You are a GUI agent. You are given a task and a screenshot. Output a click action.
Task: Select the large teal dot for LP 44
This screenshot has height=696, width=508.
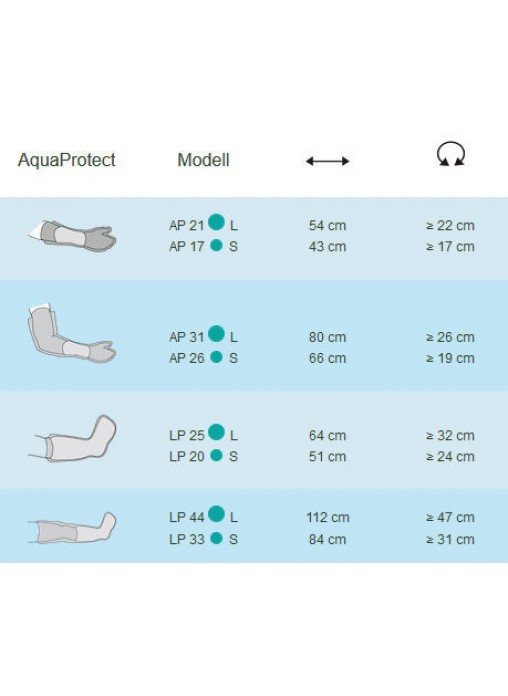pos(216,514)
